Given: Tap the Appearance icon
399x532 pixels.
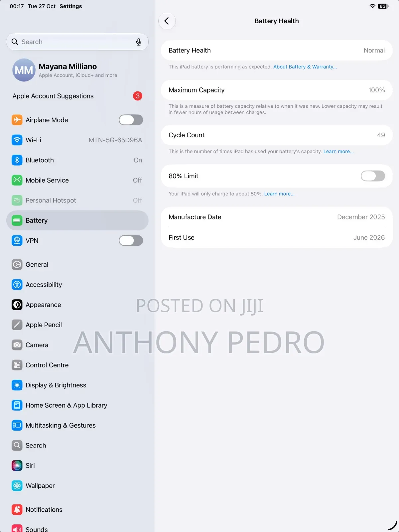Looking at the screenshot, I should [x=17, y=305].
